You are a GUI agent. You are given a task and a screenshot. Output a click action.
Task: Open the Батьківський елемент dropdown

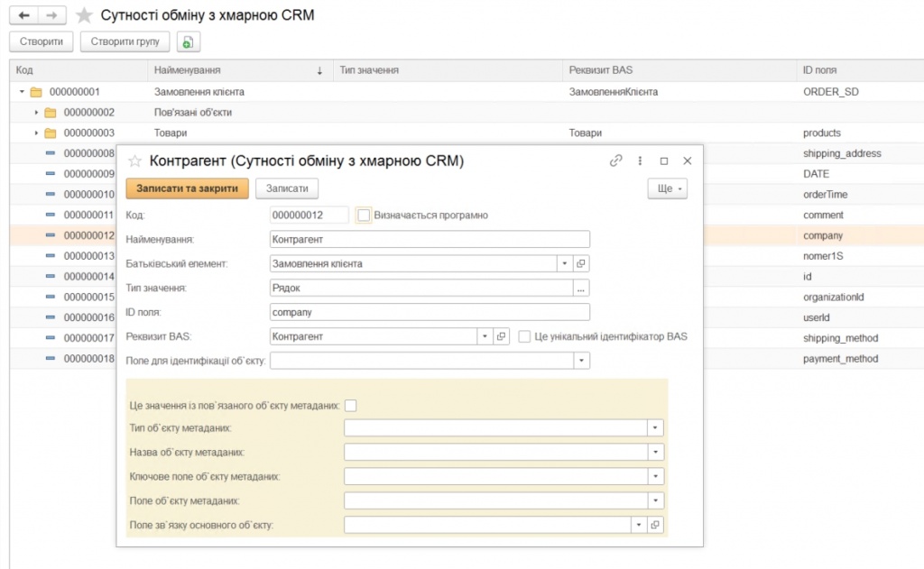[x=565, y=263]
